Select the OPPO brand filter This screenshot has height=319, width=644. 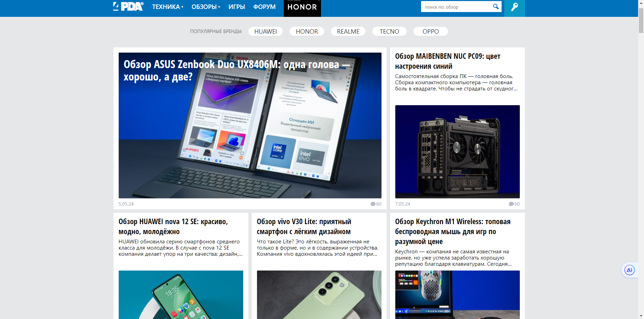pos(431,31)
